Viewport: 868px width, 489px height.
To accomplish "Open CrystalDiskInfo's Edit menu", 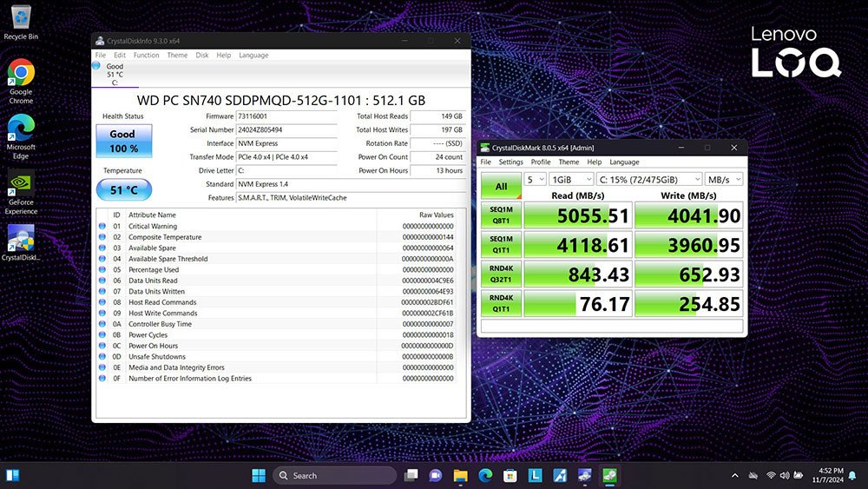I will click(x=120, y=56).
